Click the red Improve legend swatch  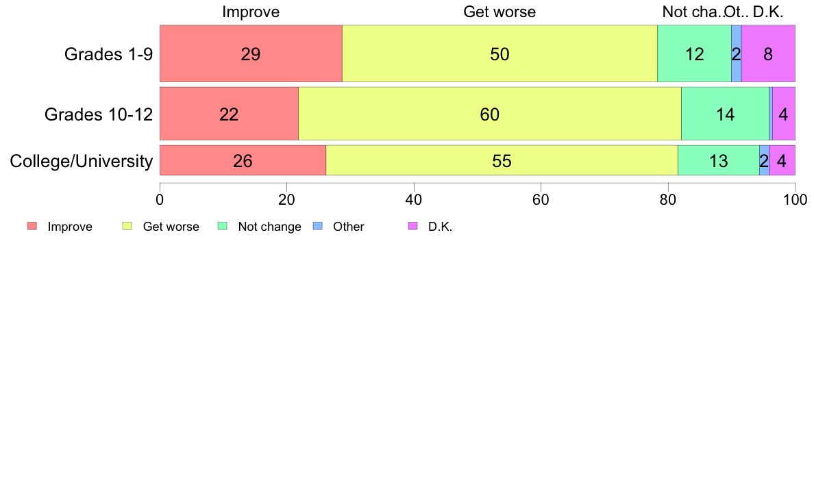[x=32, y=226]
